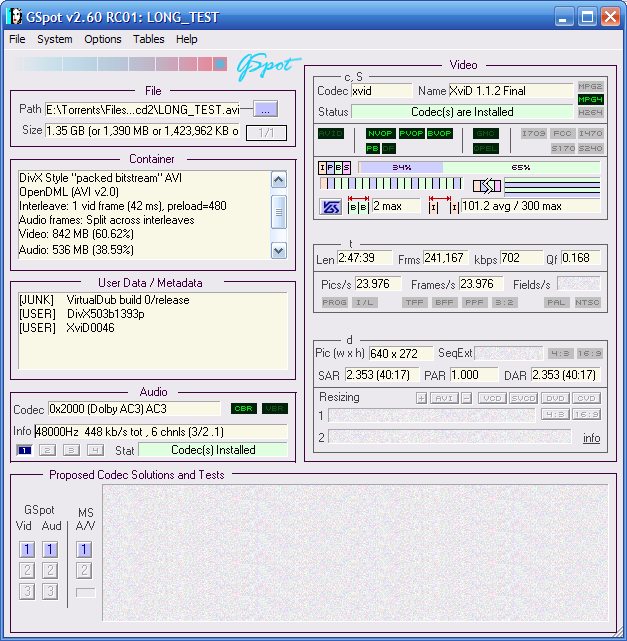Click the VCD resizing preset button
Image resolution: width=627 pixels, height=641 pixels.
point(492,398)
